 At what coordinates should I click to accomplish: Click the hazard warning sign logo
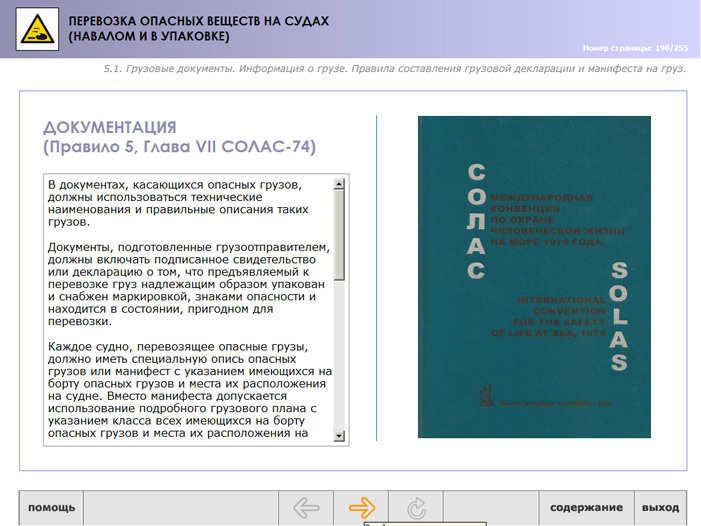point(37,29)
